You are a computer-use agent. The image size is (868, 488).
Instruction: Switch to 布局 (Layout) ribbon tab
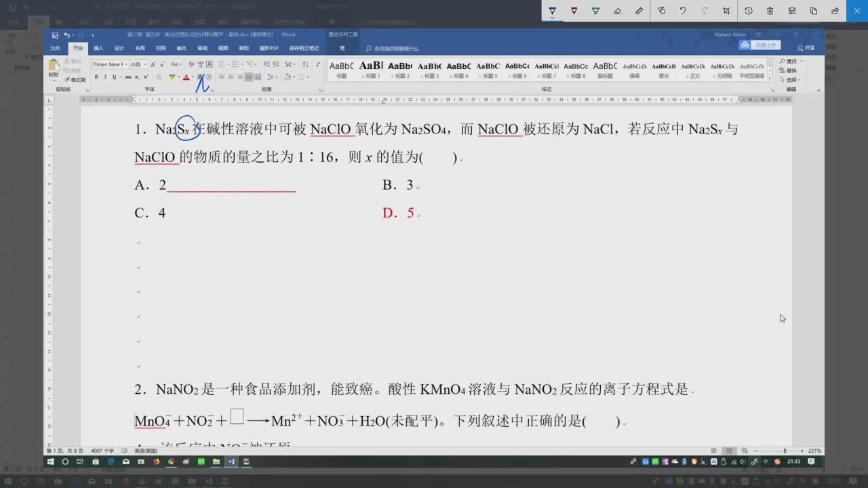click(x=140, y=48)
